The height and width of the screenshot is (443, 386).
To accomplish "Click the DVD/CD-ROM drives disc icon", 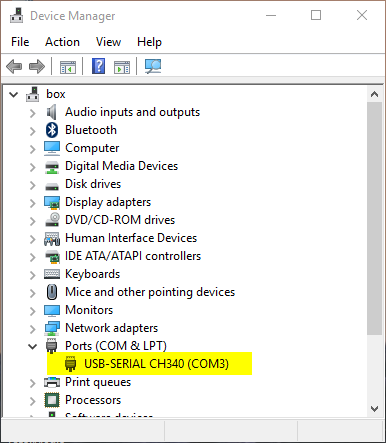I will pos(52,220).
